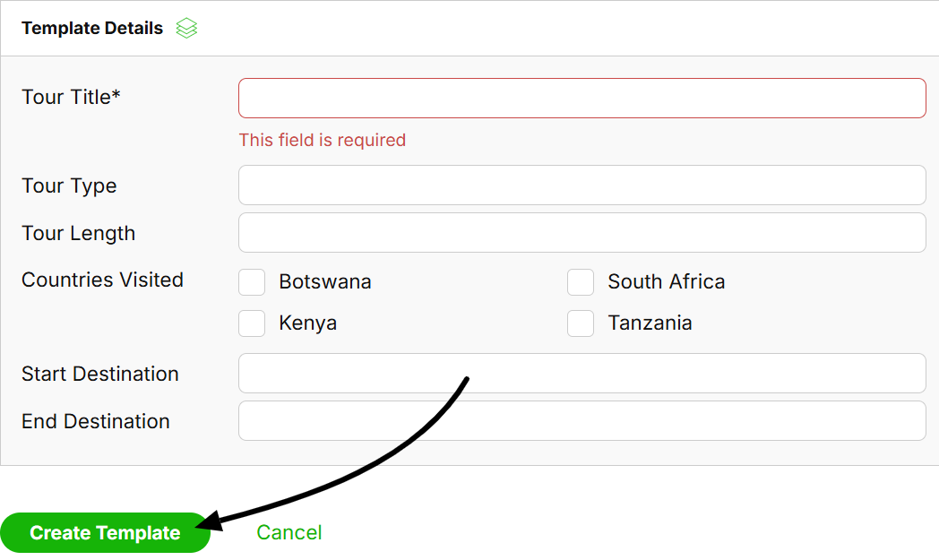Tick the South Africa checkbox
The width and height of the screenshot is (939, 560).
581,282
